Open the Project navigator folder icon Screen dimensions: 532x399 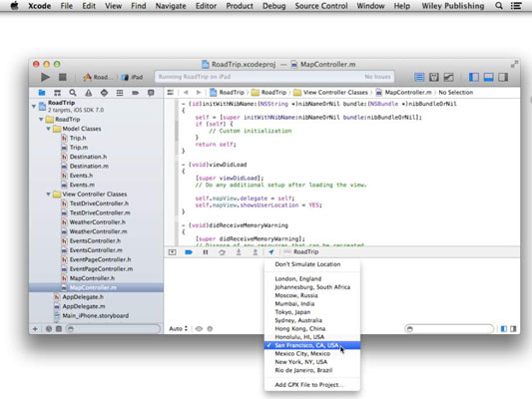[42, 93]
